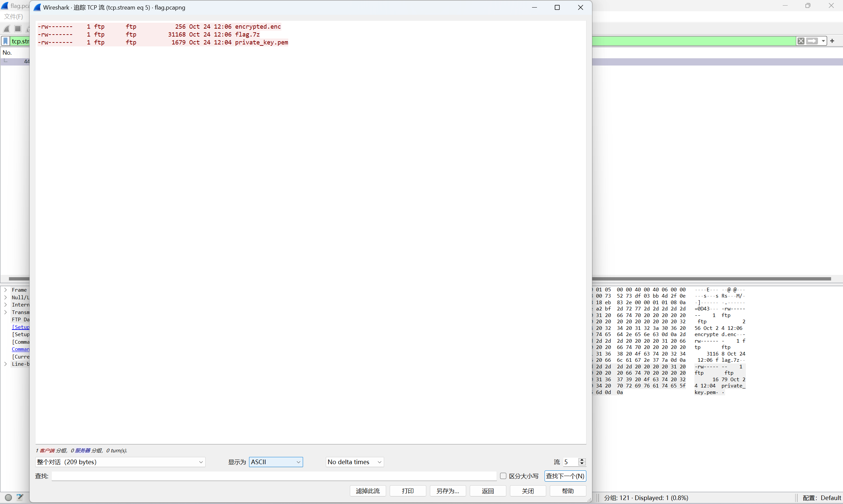Open capture file comment editor in status bar
Screen dimensions: 843x504
coord(20,497)
